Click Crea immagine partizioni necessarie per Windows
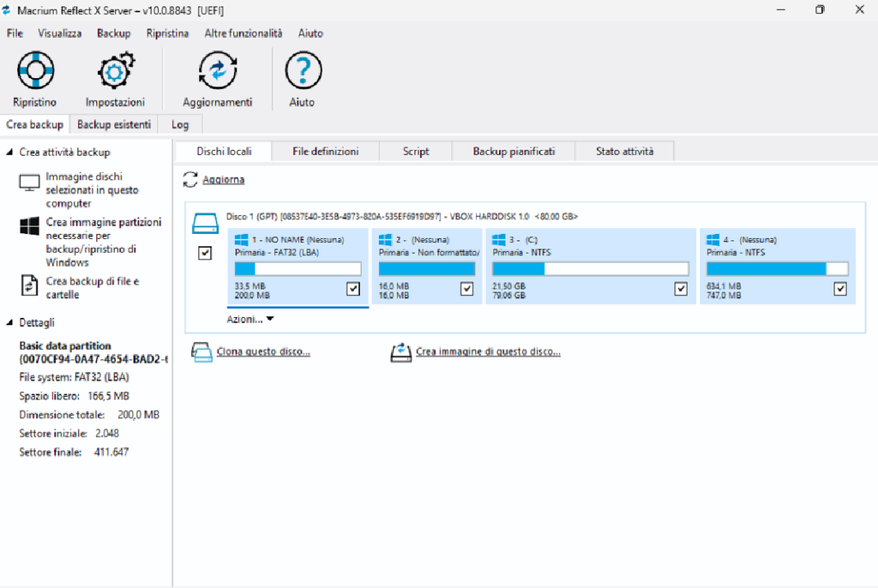Image resolution: width=878 pixels, height=588 pixels. (x=104, y=242)
